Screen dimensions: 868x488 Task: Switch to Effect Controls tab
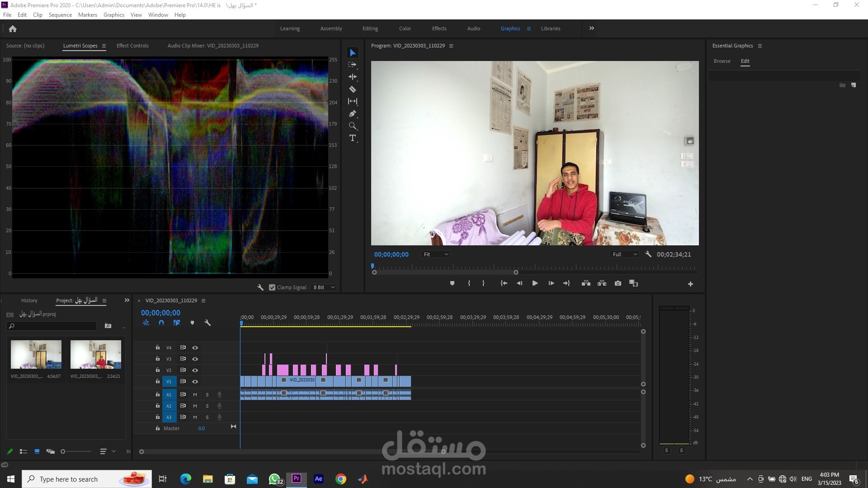pos(132,46)
